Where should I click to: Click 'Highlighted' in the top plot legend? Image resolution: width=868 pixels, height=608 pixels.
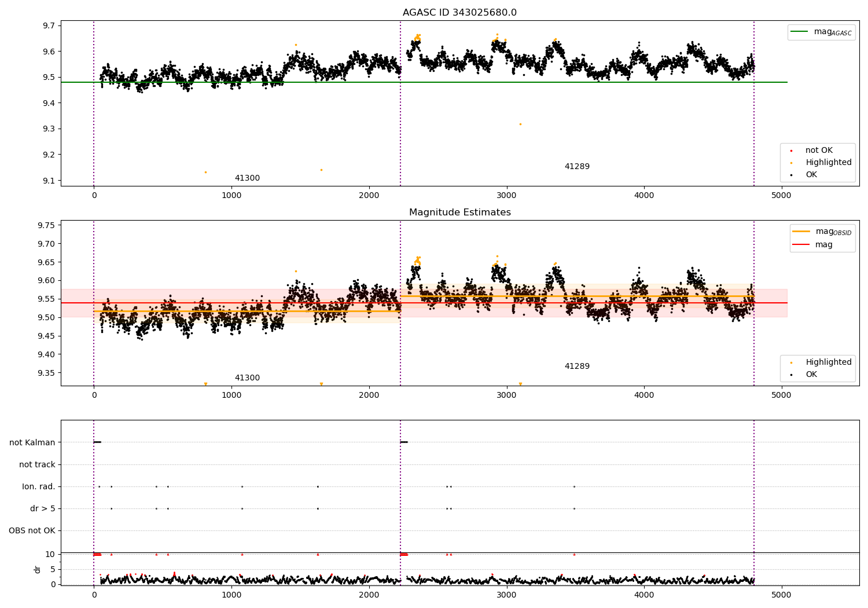point(828,163)
